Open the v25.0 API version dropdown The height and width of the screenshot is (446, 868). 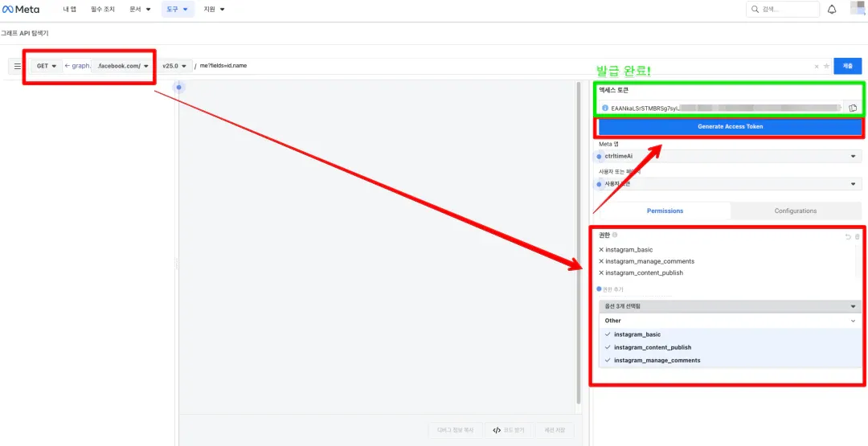coord(174,66)
